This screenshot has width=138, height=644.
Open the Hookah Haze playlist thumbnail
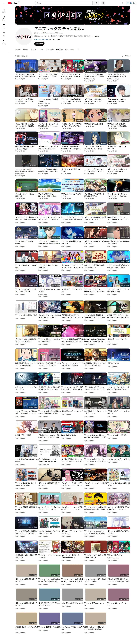[x=73, y=138]
